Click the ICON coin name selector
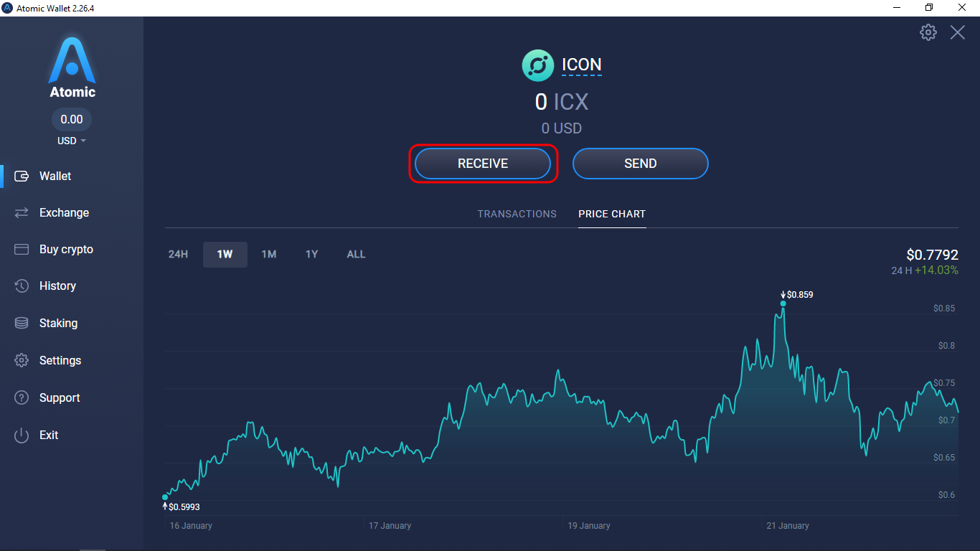 pyautogui.click(x=582, y=65)
